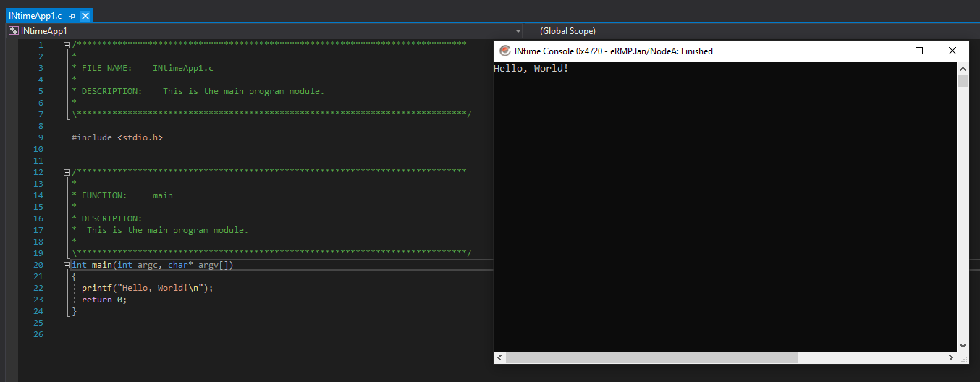This screenshot has height=382, width=980.
Task: Click the printf("Hello, World!\n") line
Action: pyautogui.click(x=148, y=288)
